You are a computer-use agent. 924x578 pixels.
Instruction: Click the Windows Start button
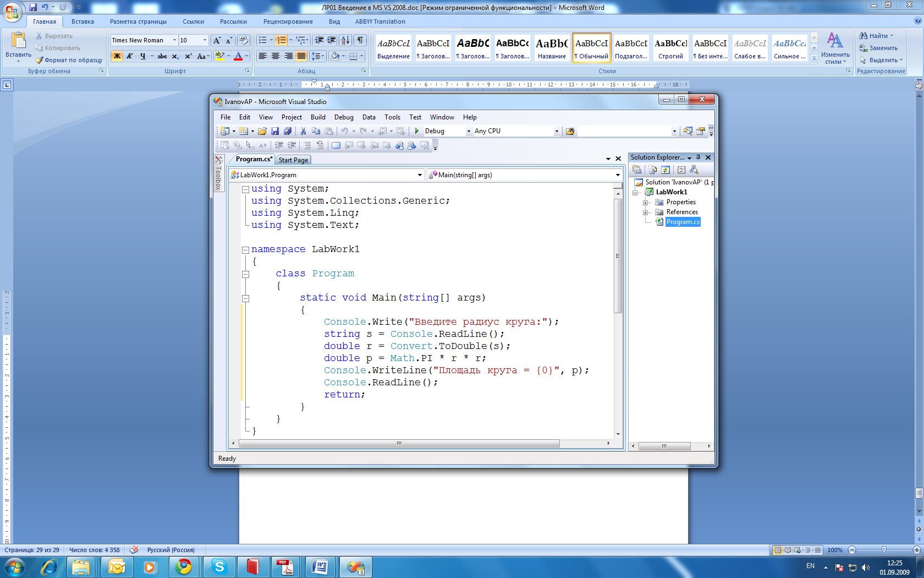[x=15, y=566]
